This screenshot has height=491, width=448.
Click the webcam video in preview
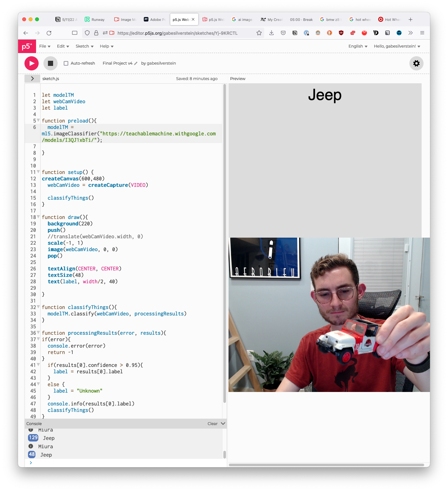tap(329, 315)
